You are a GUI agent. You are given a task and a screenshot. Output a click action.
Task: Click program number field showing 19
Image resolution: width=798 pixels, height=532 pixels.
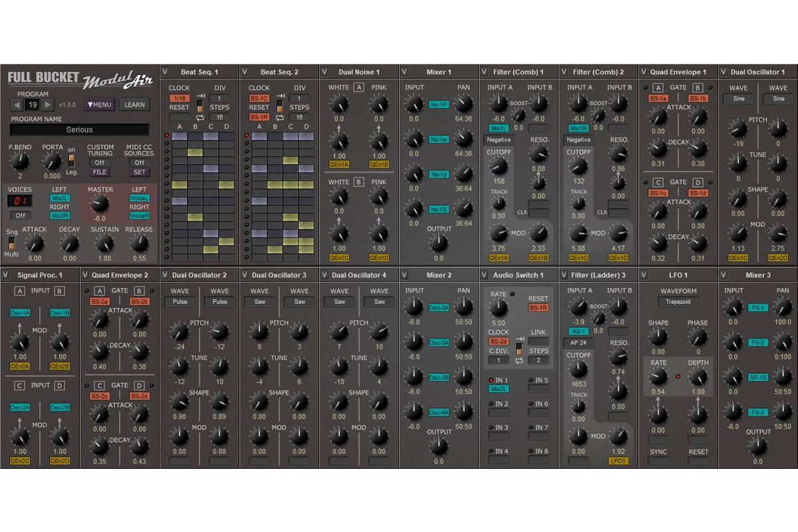tap(33, 105)
